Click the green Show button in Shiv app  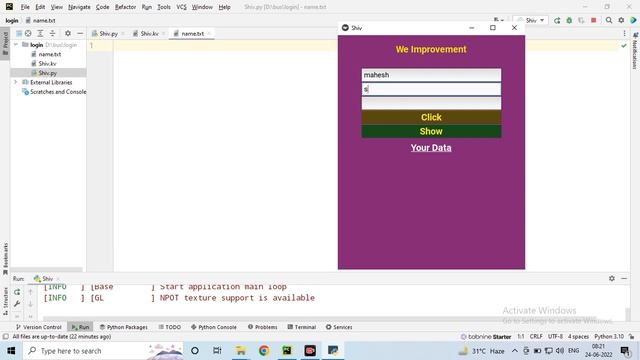tap(431, 131)
